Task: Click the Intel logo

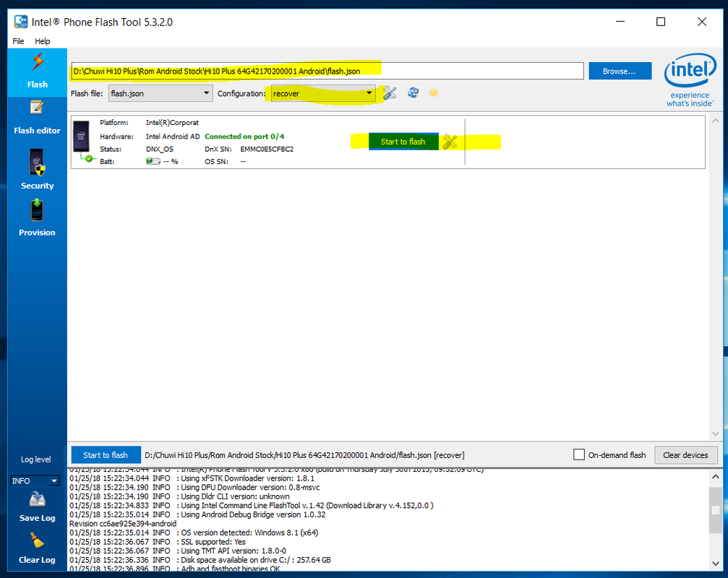Action: [x=690, y=79]
